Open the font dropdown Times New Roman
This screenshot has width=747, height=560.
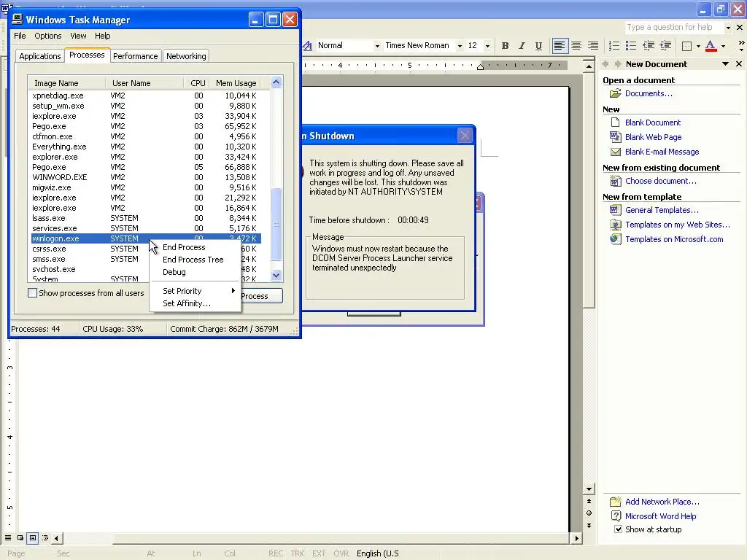[460, 46]
